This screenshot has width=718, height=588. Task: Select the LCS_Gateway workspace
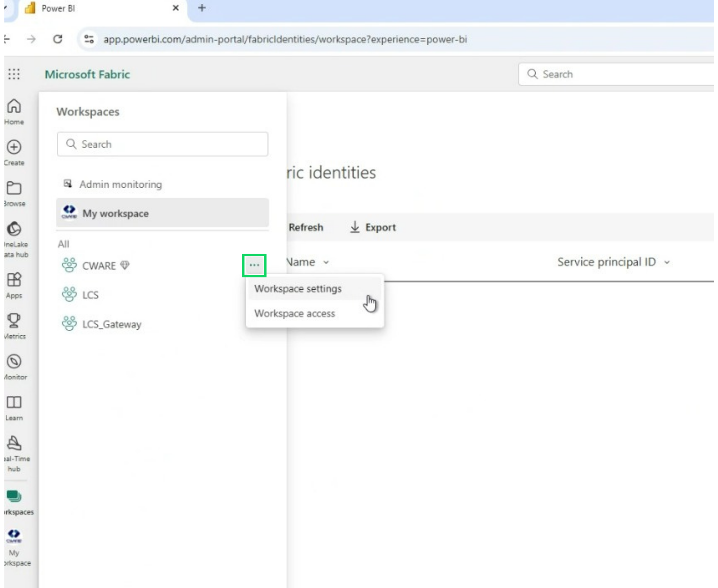tap(112, 325)
